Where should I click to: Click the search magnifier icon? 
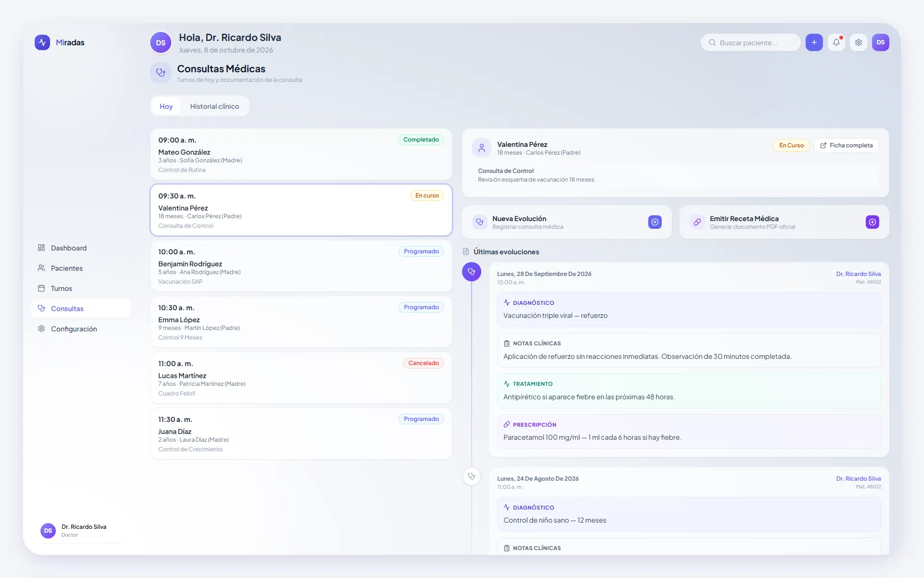(x=712, y=42)
